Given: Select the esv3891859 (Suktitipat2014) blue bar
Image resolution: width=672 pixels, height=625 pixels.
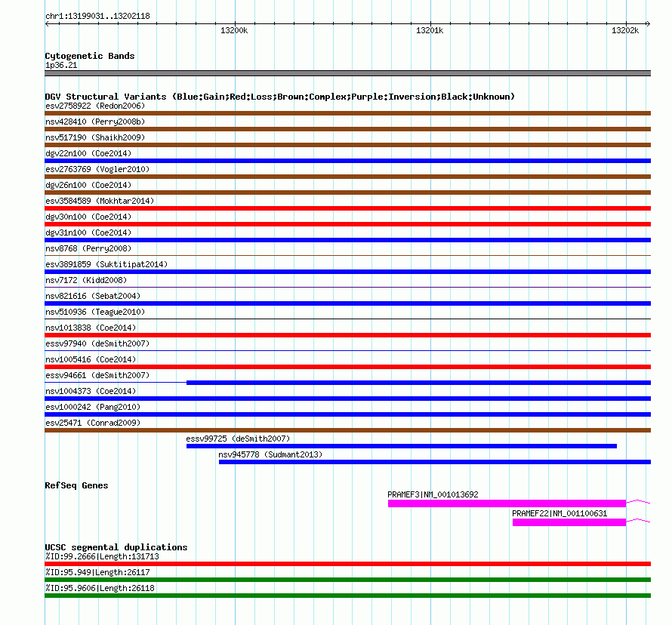Looking at the screenshot, I should [347, 272].
